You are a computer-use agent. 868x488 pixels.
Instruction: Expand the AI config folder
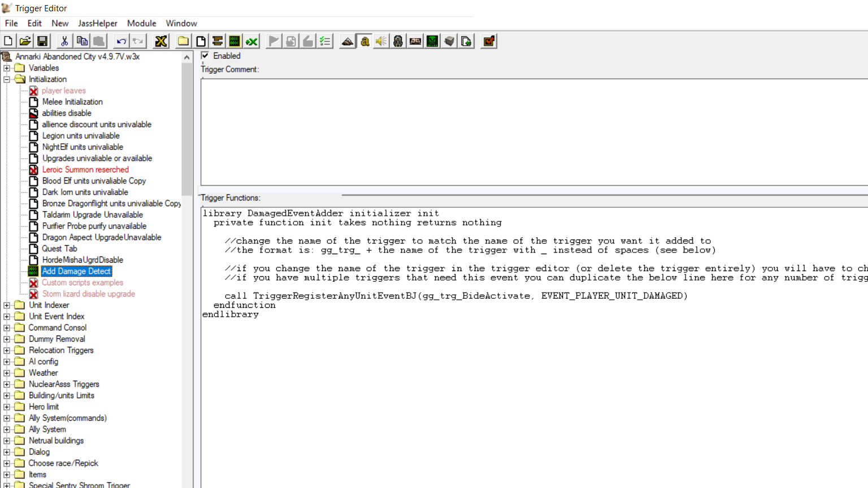click(7, 361)
